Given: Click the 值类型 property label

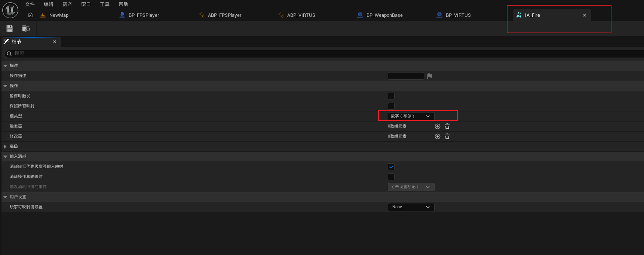Looking at the screenshot, I should [16, 116].
